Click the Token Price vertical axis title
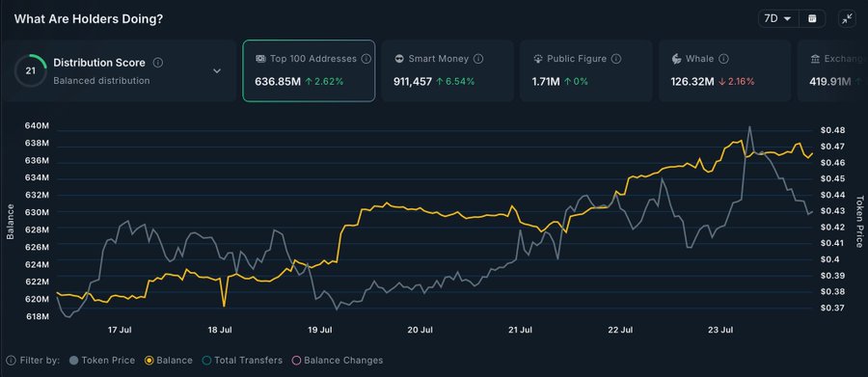Viewport: 868px width, 377px height. (x=859, y=222)
